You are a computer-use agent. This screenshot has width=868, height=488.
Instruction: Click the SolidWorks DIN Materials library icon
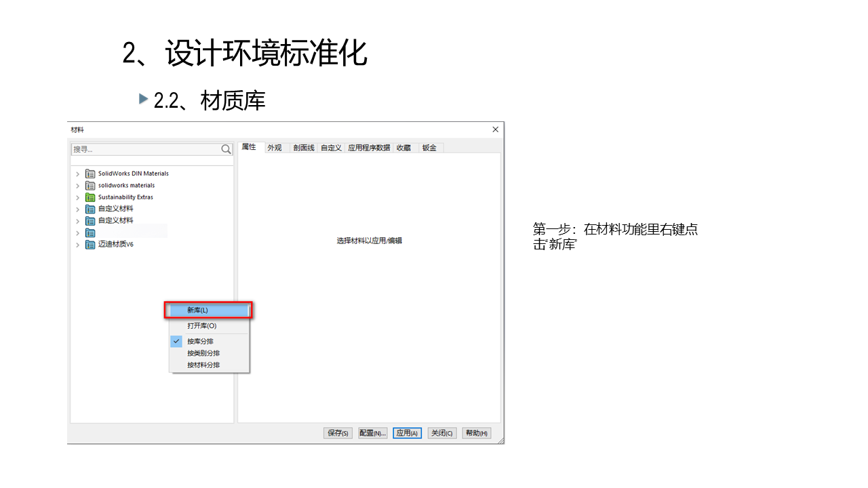[x=90, y=174]
